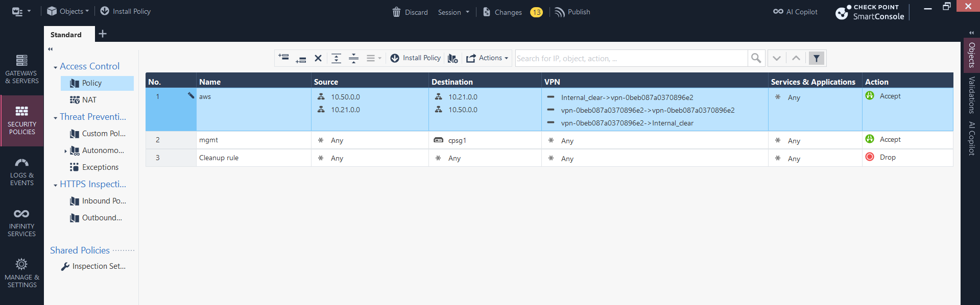The height and width of the screenshot is (305, 980).
Task: Open the Session dropdown menu
Action: tap(453, 12)
